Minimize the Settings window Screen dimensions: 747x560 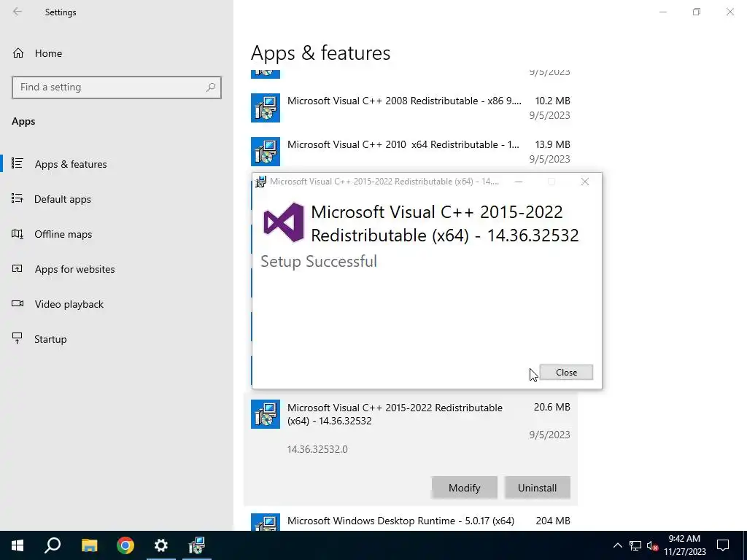[662, 12]
